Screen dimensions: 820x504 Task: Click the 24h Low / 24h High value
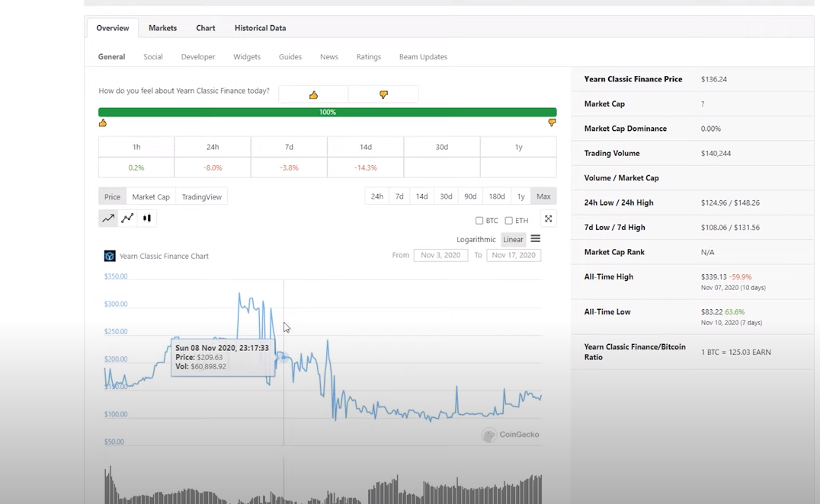click(730, 203)
